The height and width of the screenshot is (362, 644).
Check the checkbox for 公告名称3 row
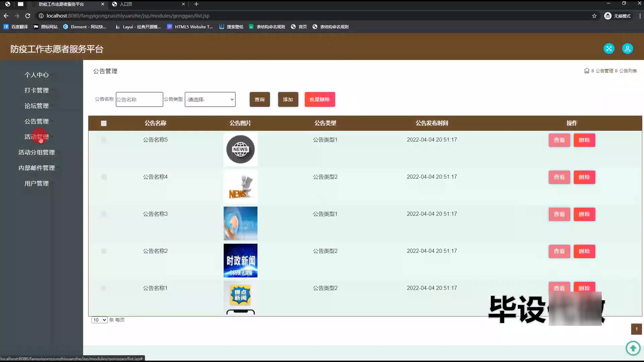[x=104, y=214]
